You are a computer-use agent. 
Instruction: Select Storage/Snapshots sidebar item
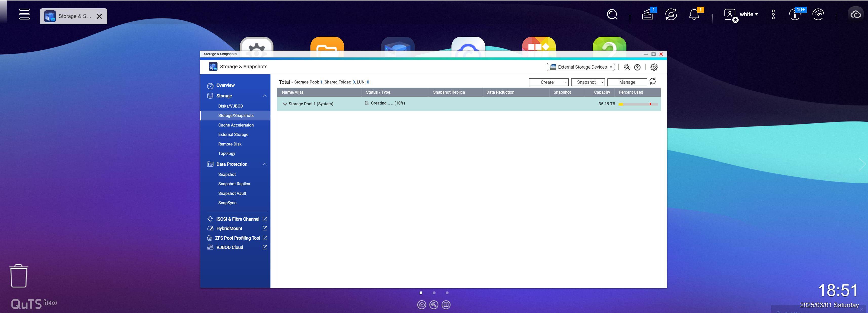[x=235, y=115]
